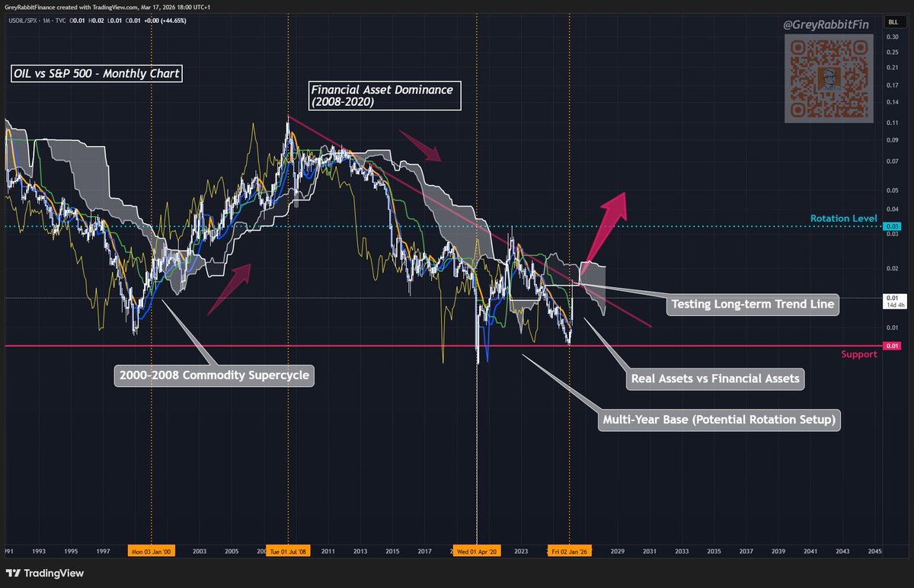Click the red 'Support' label
Viewport: 914px width, 588px height.
pyautogui.click(x=859, y=354)
